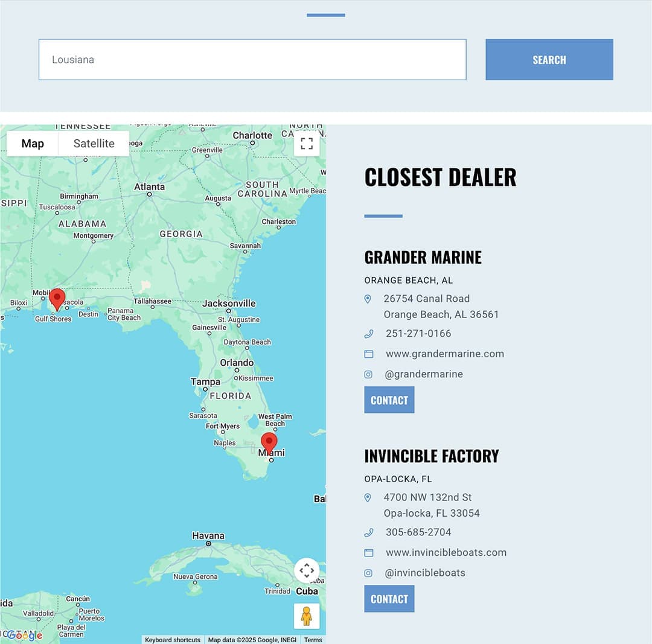Click Tallahassee label on the map
Image resolution: width=652 pixels, height=644 pixels.
coord(152,301)
